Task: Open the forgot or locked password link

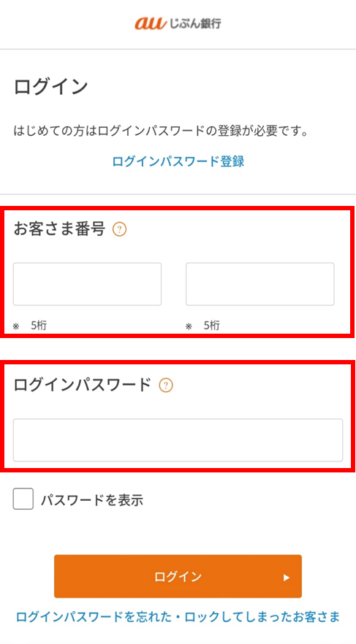Action: (x=178, y=616)
